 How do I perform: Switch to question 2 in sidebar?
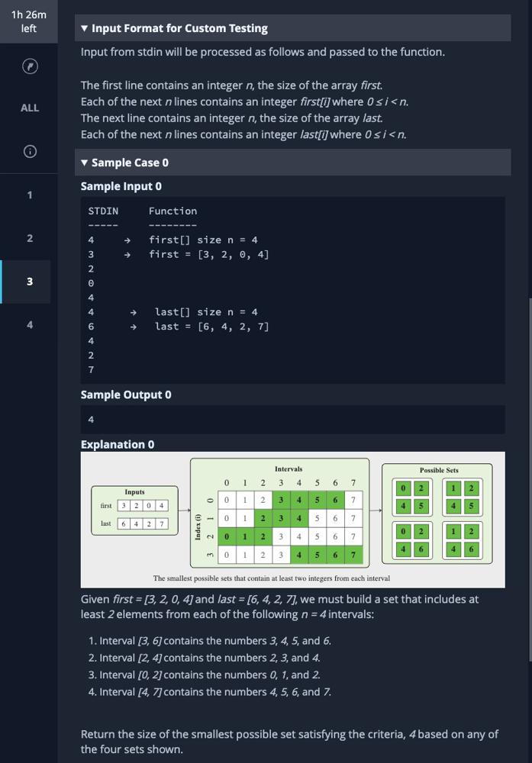coord(29,239)
